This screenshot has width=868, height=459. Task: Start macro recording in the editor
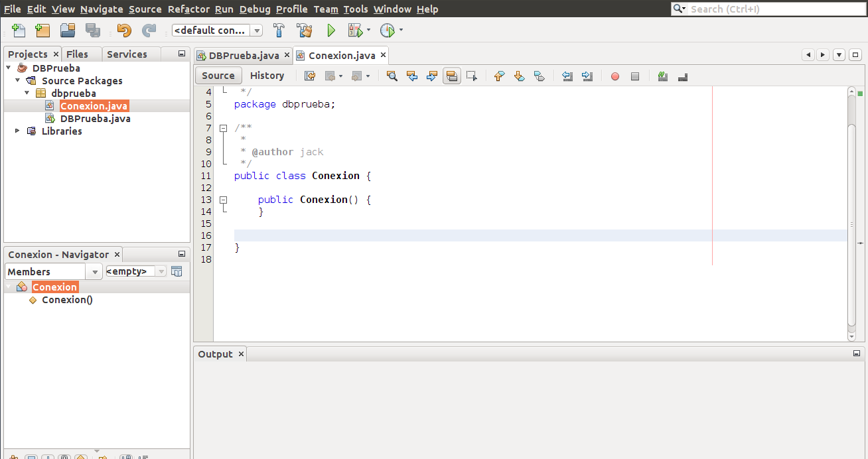(x=615, y=76)
